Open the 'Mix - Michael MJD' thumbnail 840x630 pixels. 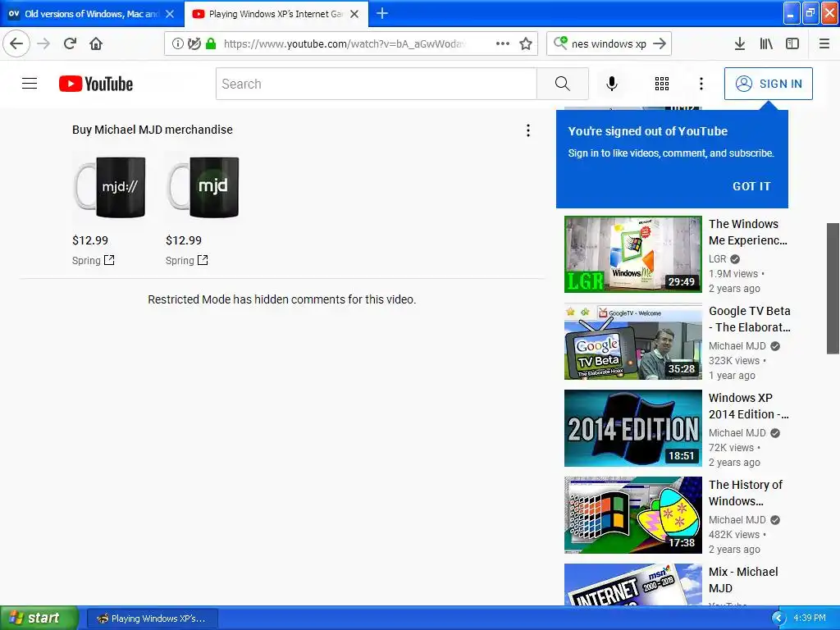coord(632,584)
